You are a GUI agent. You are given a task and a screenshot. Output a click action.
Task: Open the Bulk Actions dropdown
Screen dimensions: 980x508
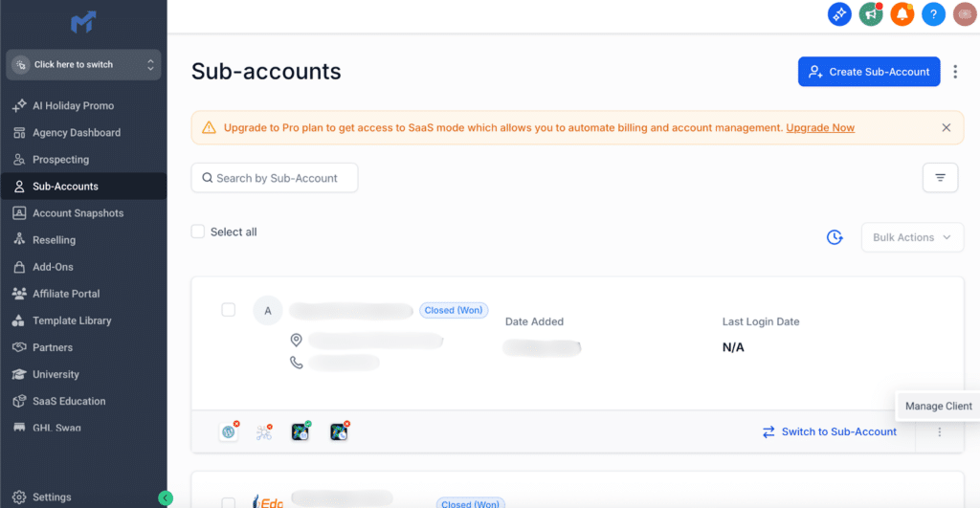(x=912, y=237)
